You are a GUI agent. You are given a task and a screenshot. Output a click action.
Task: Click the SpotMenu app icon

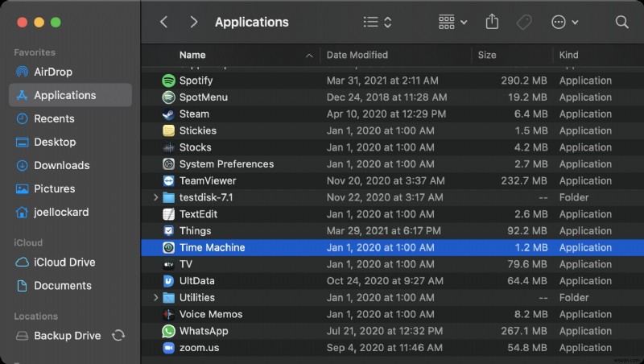168,97
